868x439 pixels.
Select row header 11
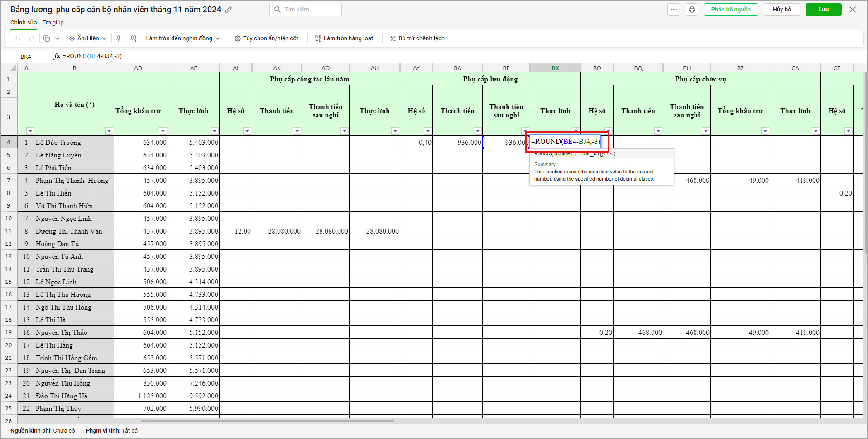point(9,231)
